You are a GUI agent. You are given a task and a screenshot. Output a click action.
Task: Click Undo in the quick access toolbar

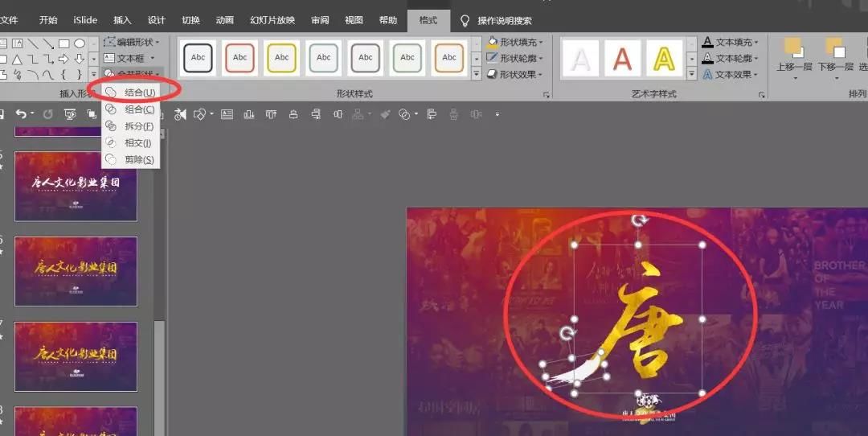(x=21, y=114)
